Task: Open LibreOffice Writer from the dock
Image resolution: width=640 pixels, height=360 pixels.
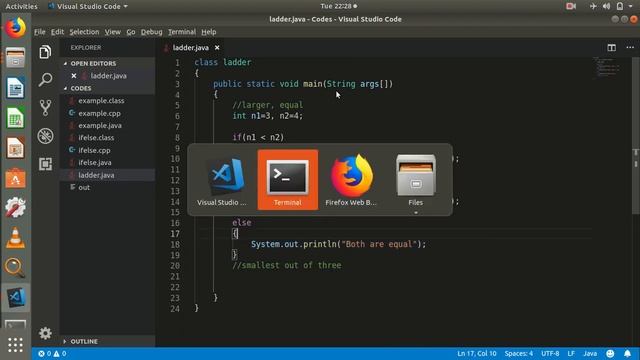Action: coord(16,87)
